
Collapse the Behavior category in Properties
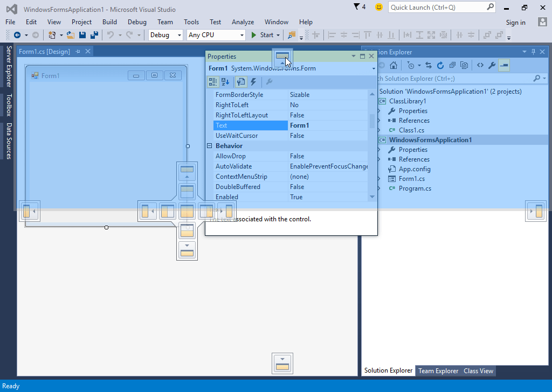(210, 145)
